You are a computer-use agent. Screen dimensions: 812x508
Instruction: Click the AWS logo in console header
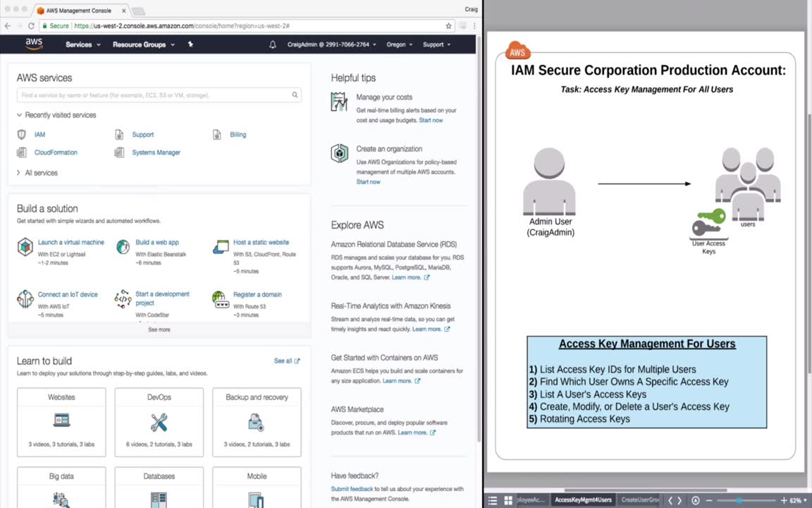(34, 44)
